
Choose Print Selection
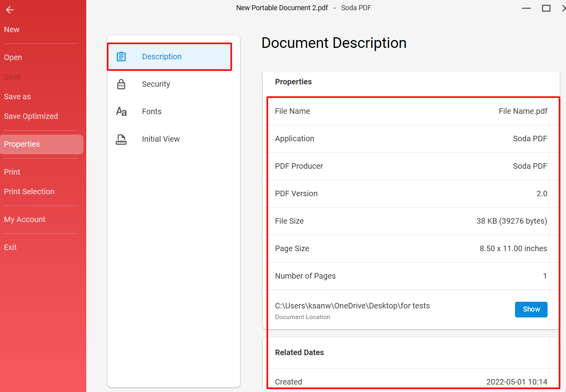[29, 191]
